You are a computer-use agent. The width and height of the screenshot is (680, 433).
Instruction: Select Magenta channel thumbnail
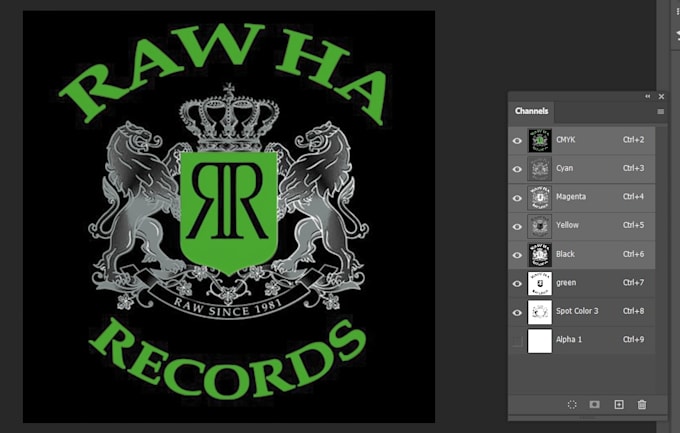(x=539, y=197)
